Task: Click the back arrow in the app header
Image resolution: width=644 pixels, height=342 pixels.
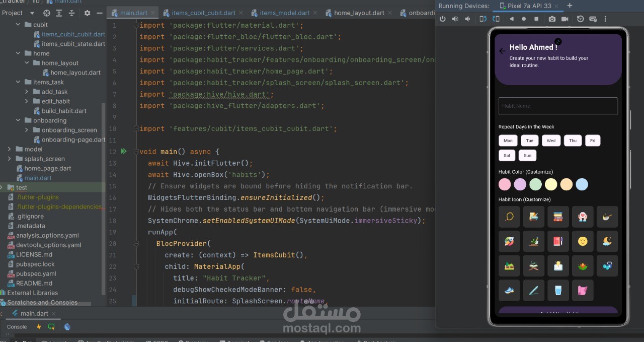Action: 502,51
